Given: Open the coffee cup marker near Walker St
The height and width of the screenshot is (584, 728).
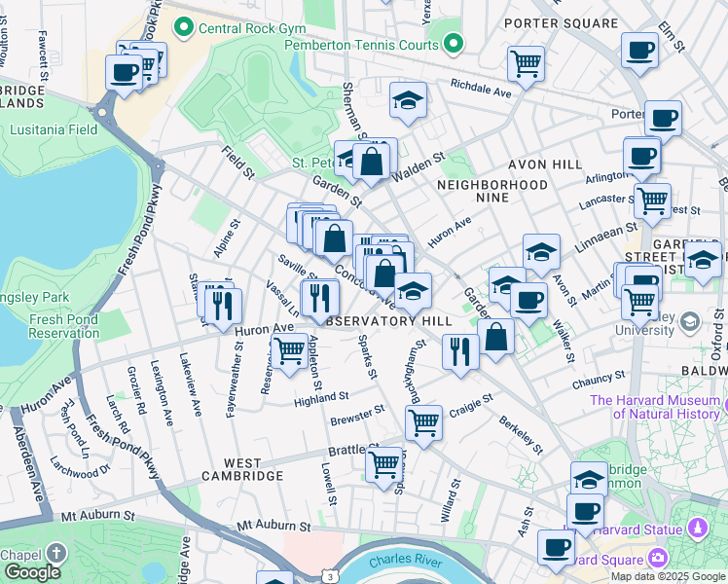Looking at the screenshot, I should [x=528, y=300].
